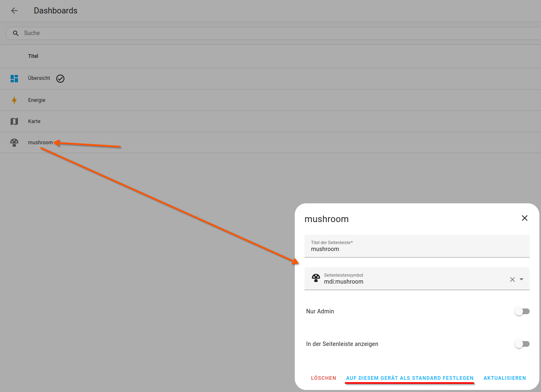Edit the Titel der Seitenleiste field
This screenshot has width=541, height=392.
pyautogui.click(x=417, y=246)
